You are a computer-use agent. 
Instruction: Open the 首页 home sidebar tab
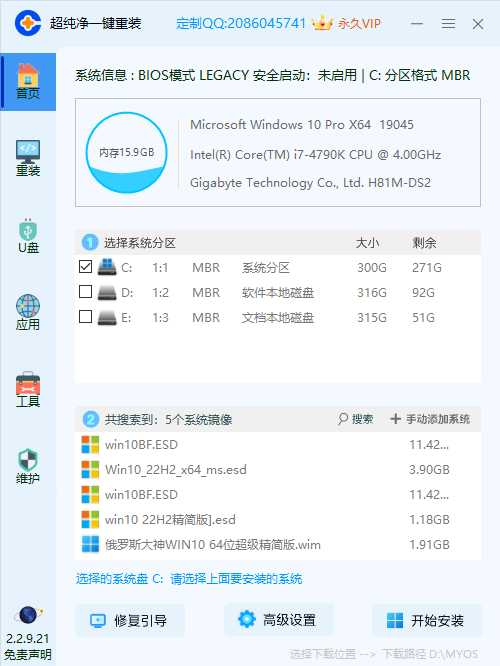click(x=28, y=82)
